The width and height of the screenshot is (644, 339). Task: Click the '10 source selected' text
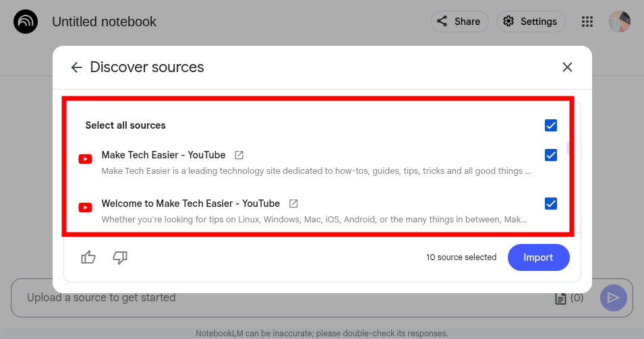[x=461, y=257]
